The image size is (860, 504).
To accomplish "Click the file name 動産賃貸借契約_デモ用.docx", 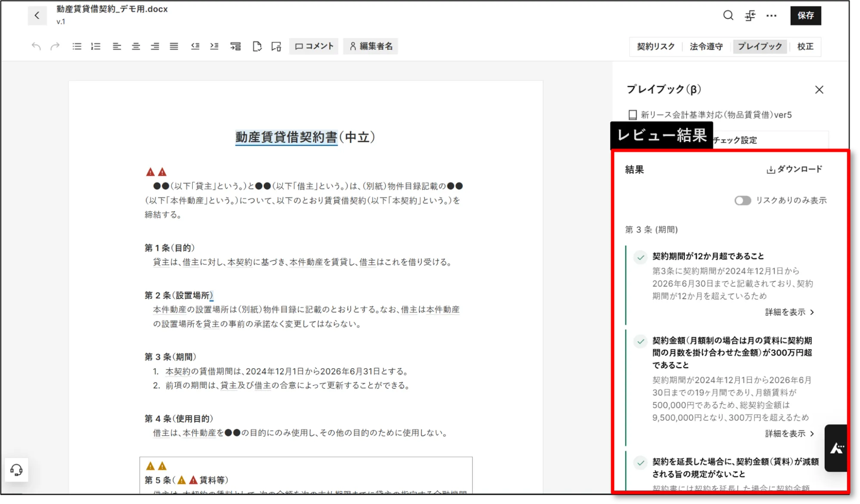I will tap(112, 9).
